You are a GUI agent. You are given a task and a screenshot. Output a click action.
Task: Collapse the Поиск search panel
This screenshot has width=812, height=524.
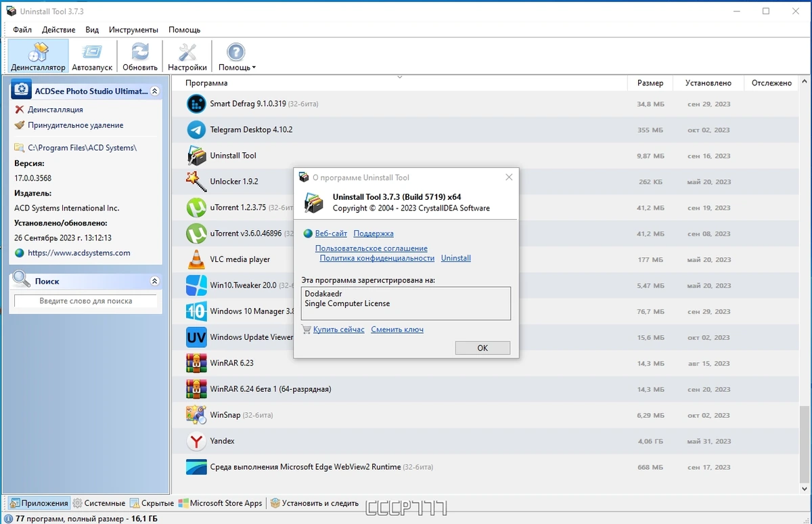pyautogui.click(x=154, y=281)
